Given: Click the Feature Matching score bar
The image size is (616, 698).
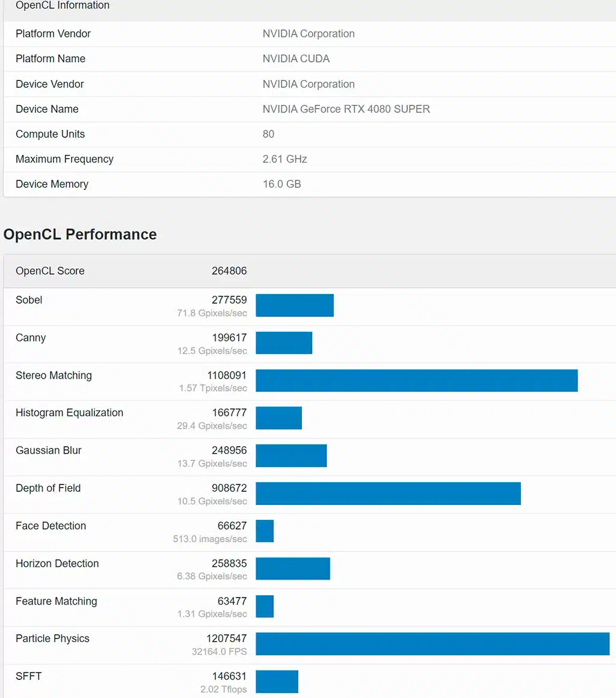Looking at the screenshot, I should (x=265, y=606).
